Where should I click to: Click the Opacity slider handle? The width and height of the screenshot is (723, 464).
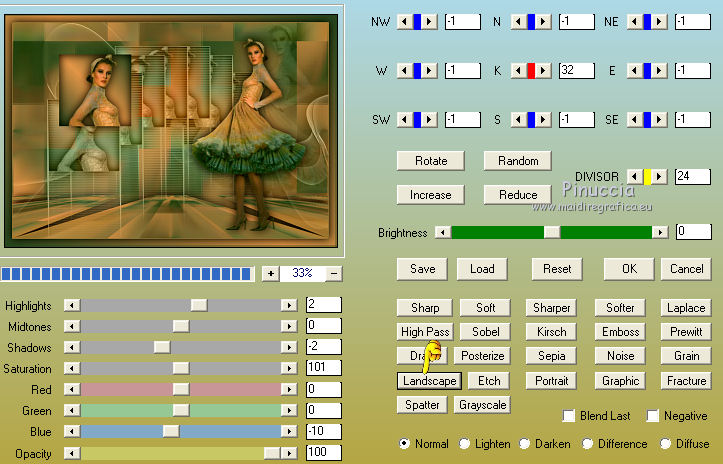click(273, 453)
